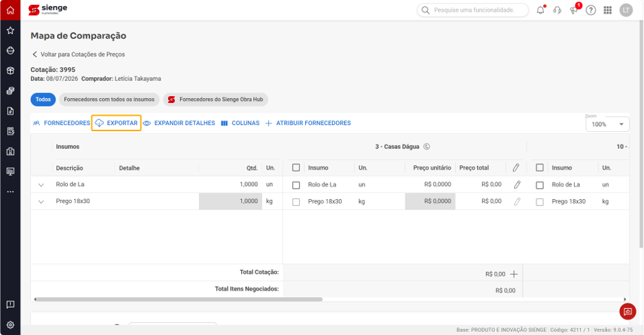Open the document sidebar icon
Viewport: 644px width, 335px height.
(x=10, y=111)
